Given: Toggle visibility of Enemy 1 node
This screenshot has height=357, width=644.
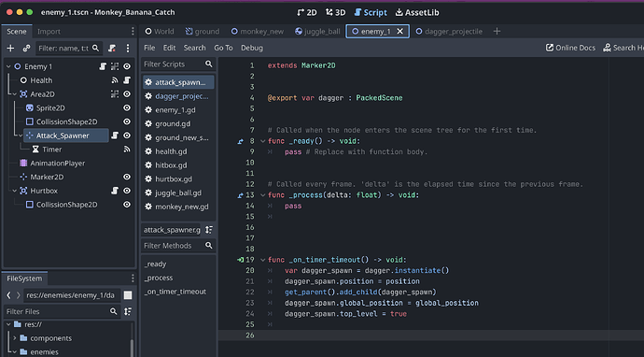Looking at the screenshot, I should pyautogui.click(x=127, y=66).
